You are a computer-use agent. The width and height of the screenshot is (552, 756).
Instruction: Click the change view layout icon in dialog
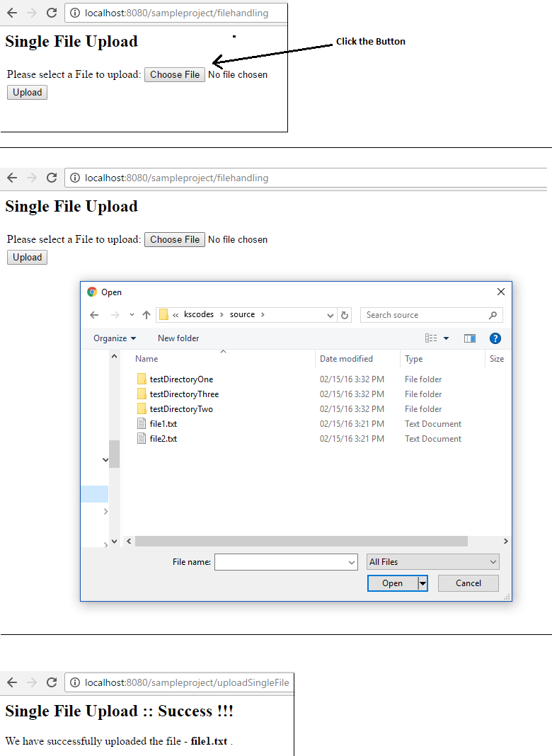(x=431, y=338)
